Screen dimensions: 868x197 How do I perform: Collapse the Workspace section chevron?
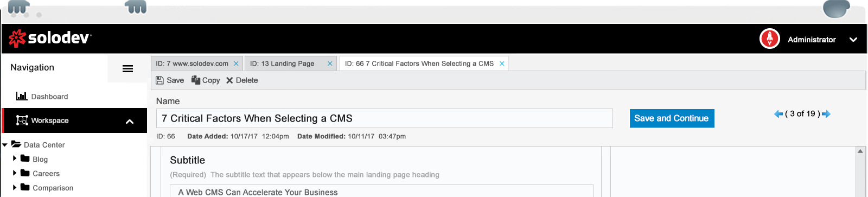[130, 121]
